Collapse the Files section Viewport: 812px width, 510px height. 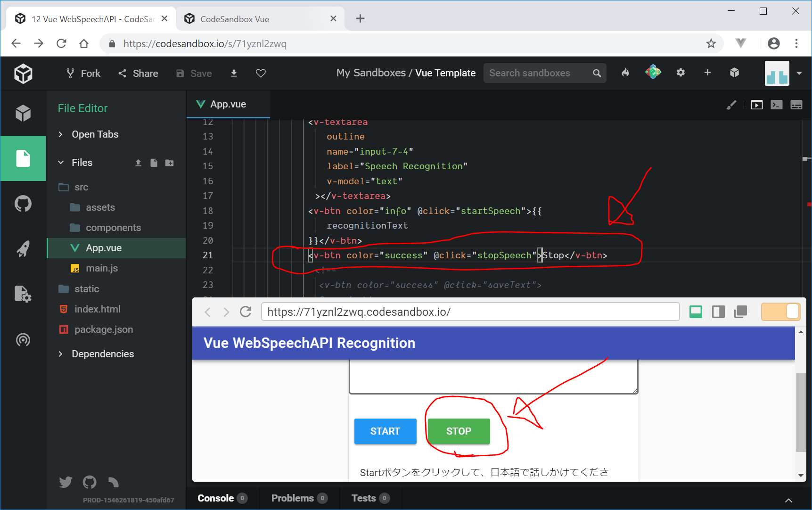pyautogui.click(x=75, y=163)
